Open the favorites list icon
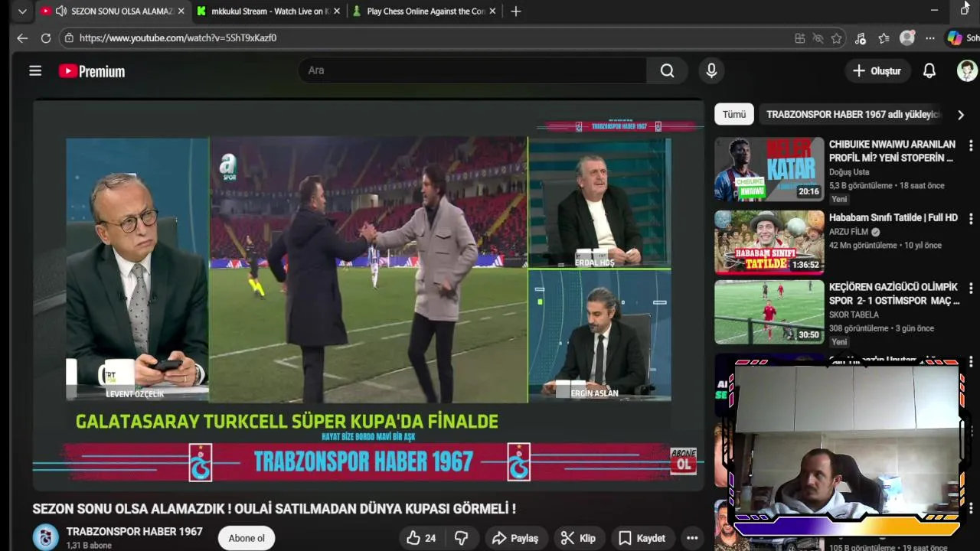Viewport: 980px width, 551px height. pos(884,38)
